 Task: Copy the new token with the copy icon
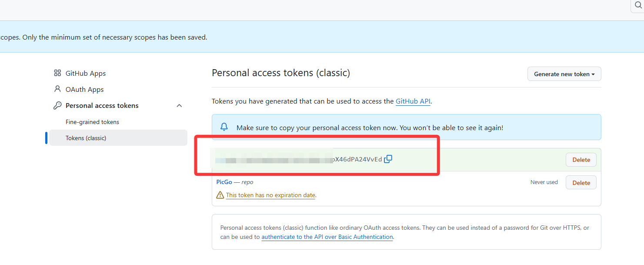[388, 159]
